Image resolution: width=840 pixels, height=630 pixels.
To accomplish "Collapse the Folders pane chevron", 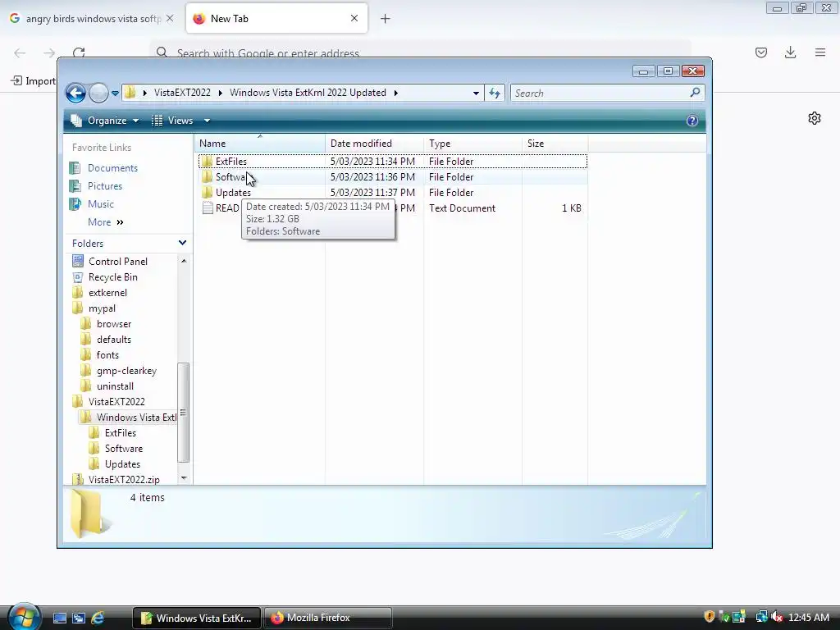I will pyautogui.click(x=182, y=243).
